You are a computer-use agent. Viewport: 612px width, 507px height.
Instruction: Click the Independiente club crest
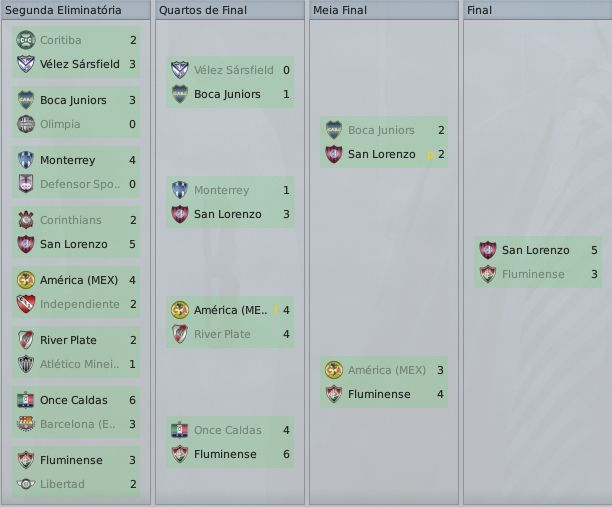click(x=26, y=304)
